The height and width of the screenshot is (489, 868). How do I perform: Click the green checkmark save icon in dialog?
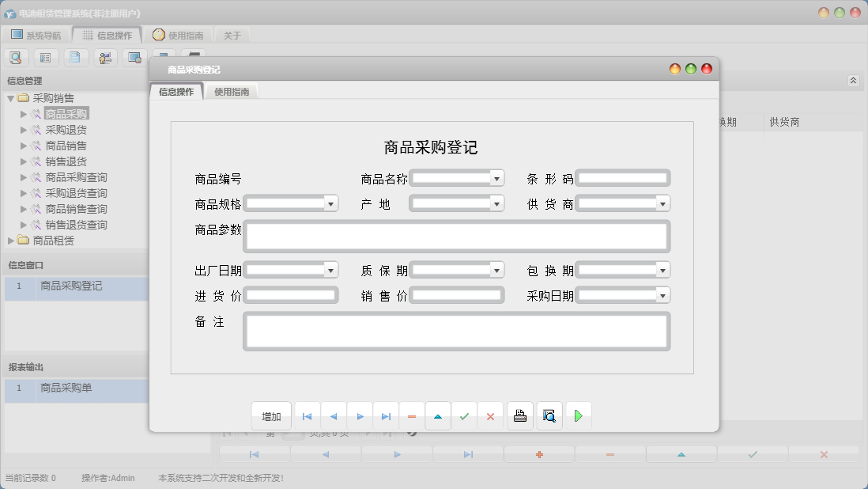(464, 416)
